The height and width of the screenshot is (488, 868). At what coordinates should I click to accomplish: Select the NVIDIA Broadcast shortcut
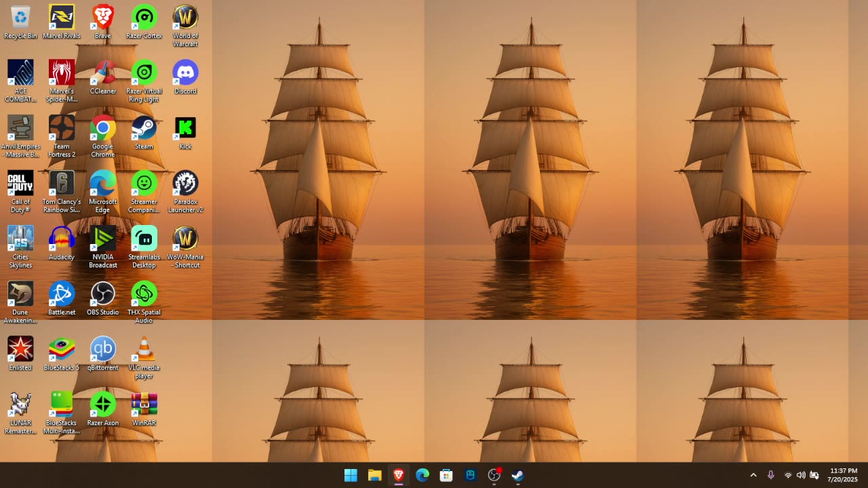pyautogui.click(x=103, y=247)
